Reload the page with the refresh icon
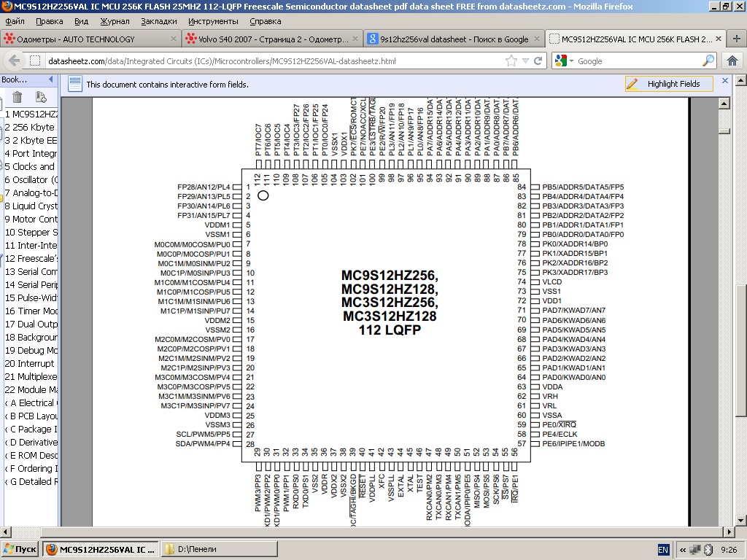Screen dimensions: 747x560 point(538,61)
